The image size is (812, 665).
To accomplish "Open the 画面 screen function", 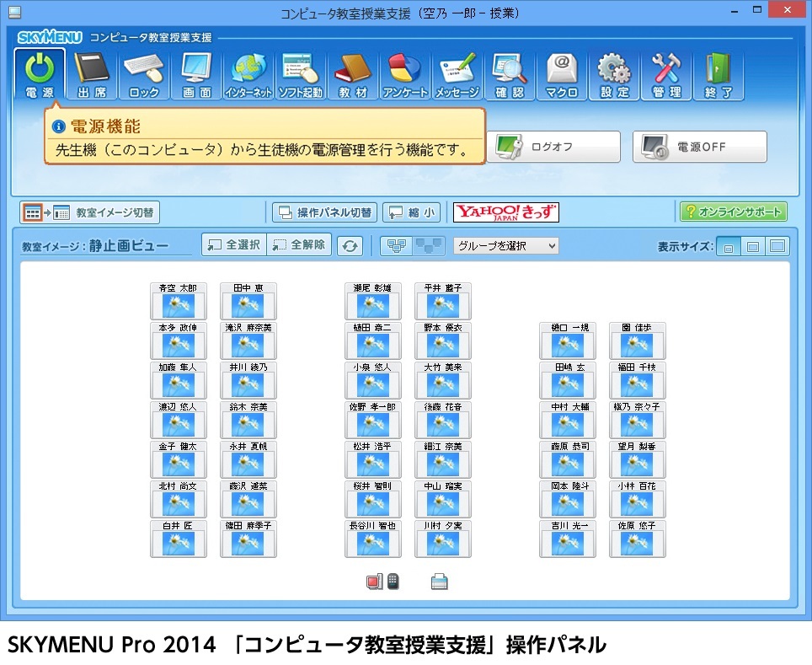I will click(197, 75).
